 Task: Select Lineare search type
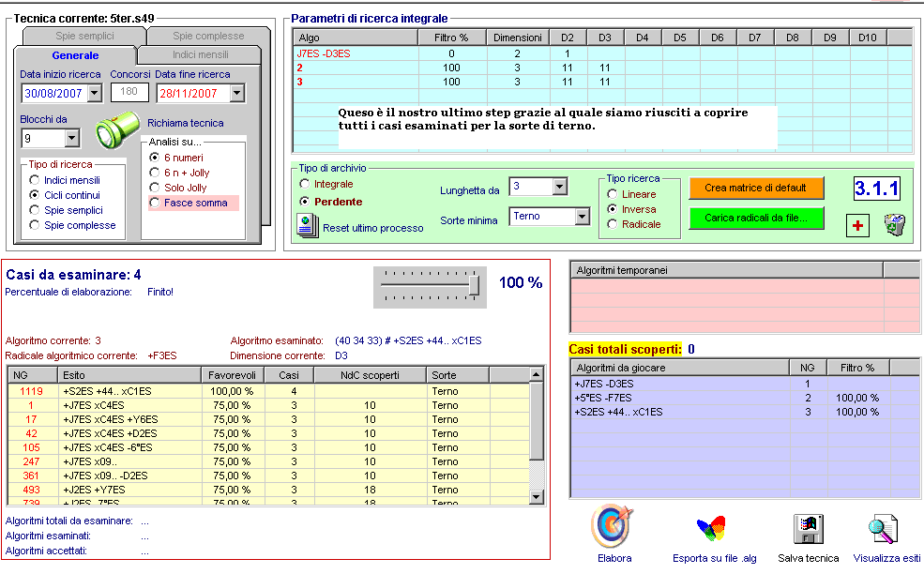[x=613, y=194]
